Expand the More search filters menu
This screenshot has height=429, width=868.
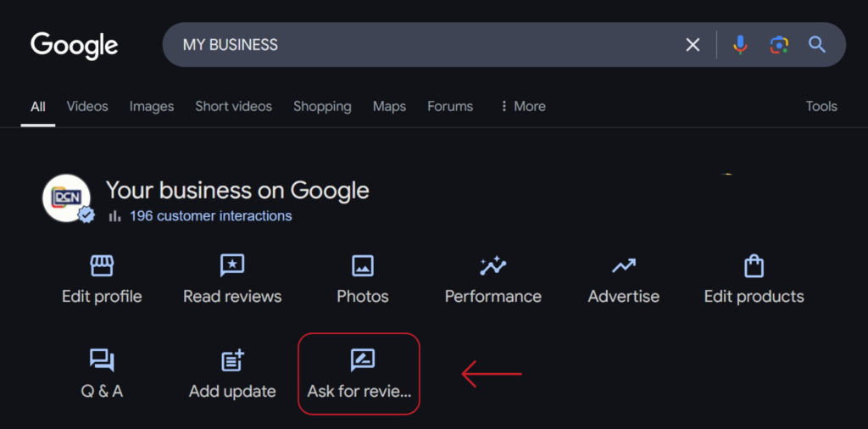[522, 106]
